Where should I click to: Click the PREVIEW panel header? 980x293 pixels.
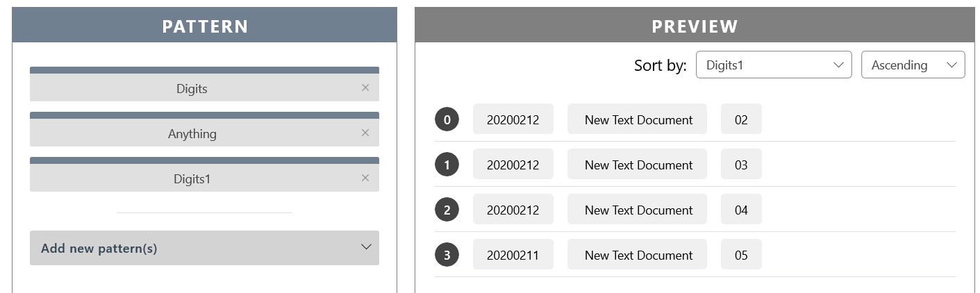click(x=695, y=25)
